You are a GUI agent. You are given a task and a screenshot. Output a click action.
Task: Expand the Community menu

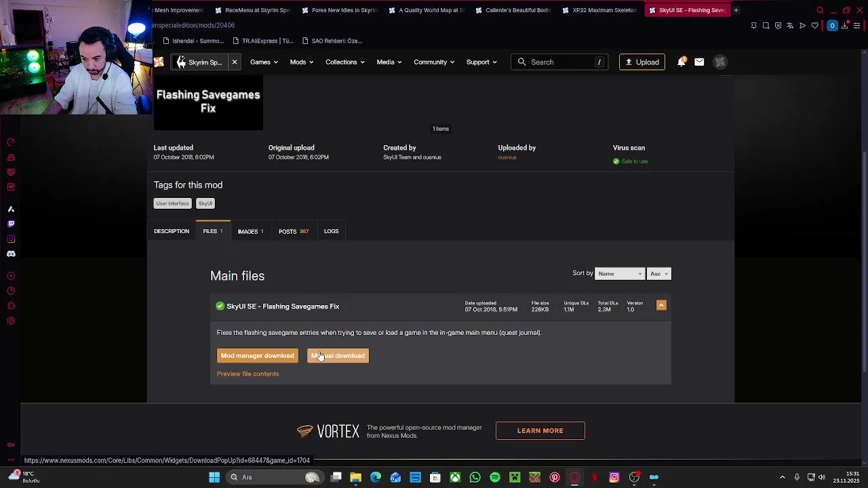coord(434,62)
